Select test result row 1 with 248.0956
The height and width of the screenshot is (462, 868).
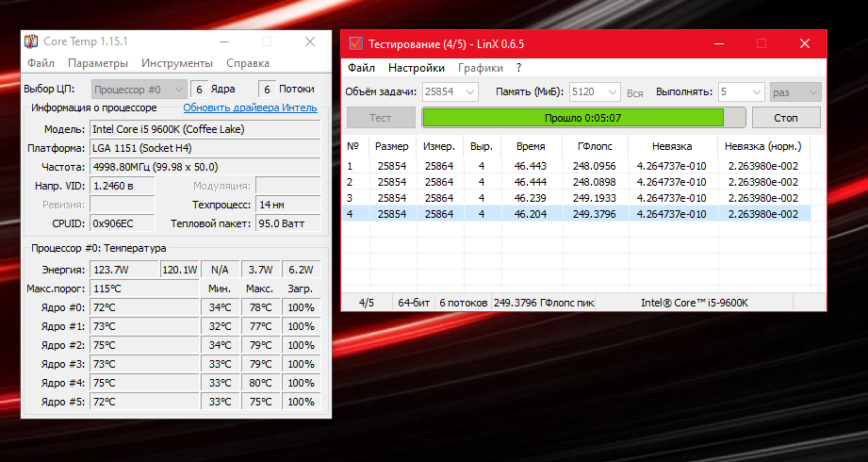pyautogui.click(x=576, y=166)
